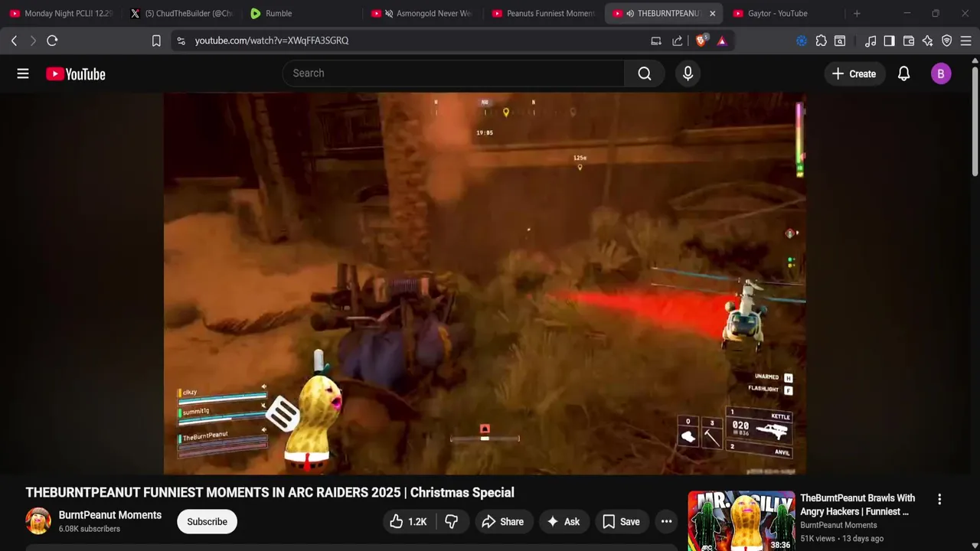
Task: Open the tab search toolbar icon
Action: 840,41
